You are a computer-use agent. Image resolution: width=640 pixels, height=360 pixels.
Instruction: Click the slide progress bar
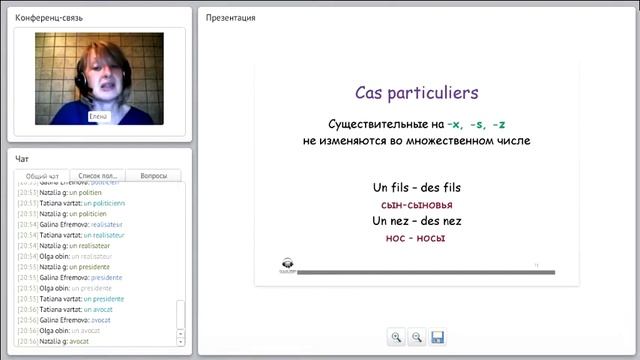426,272
